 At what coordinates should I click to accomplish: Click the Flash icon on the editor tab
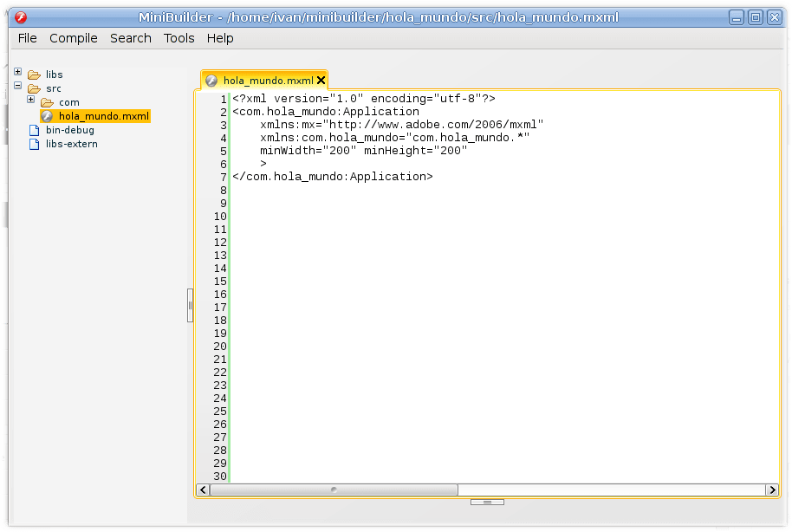[x=211, y=80]
